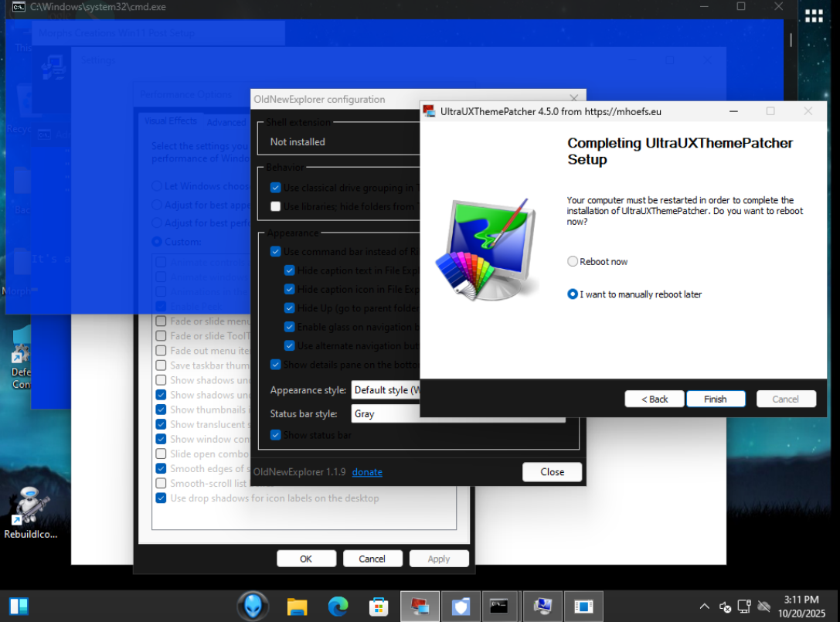Show hidden system tray icons chevron

click(704, 607)
